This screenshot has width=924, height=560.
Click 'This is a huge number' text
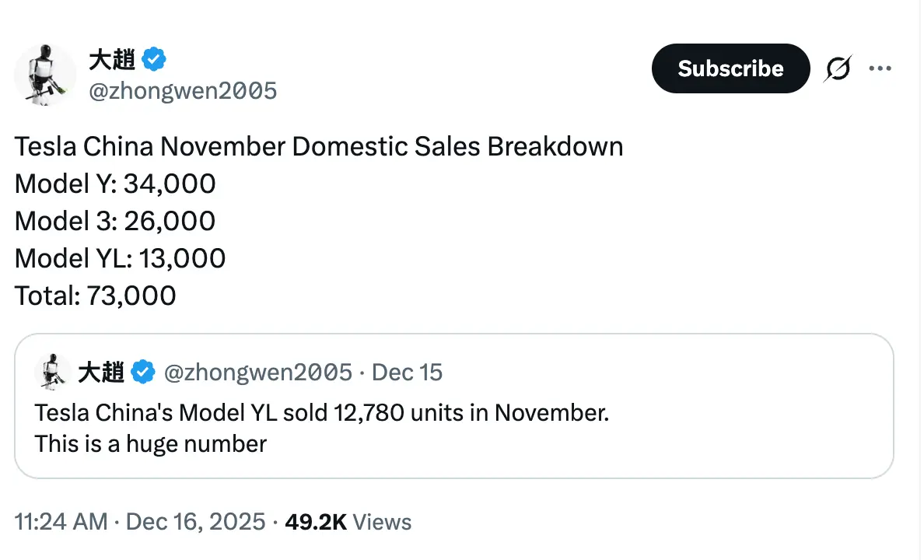(150, 444)
